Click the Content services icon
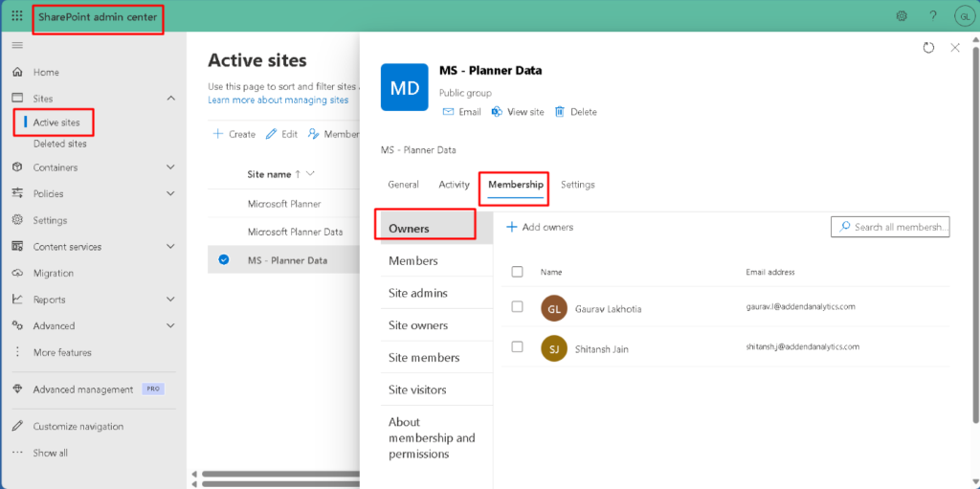 coord(18,246)
